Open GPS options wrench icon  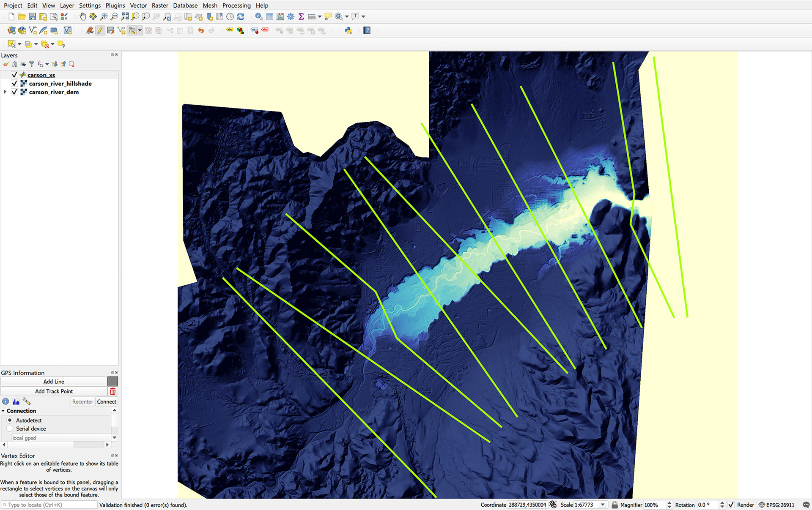coord(27,401)
